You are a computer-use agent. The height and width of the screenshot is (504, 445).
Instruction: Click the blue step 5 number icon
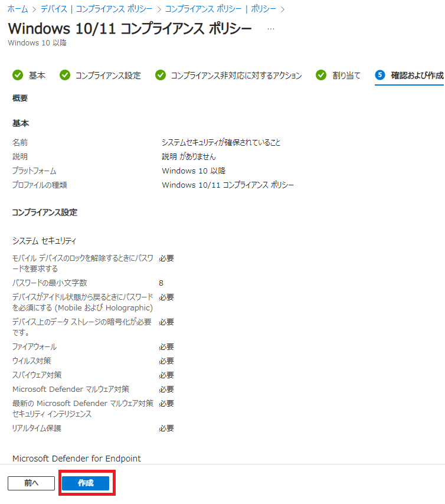point(380,75)
